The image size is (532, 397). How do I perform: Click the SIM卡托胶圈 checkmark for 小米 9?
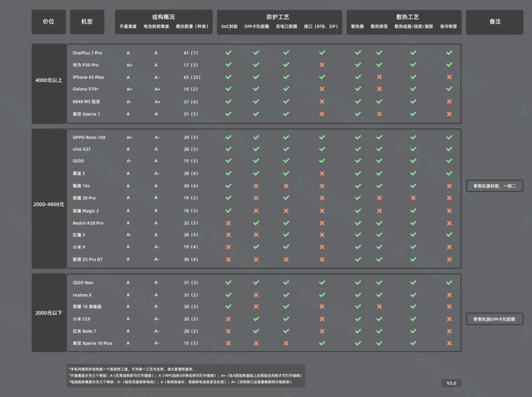(256, 247)
